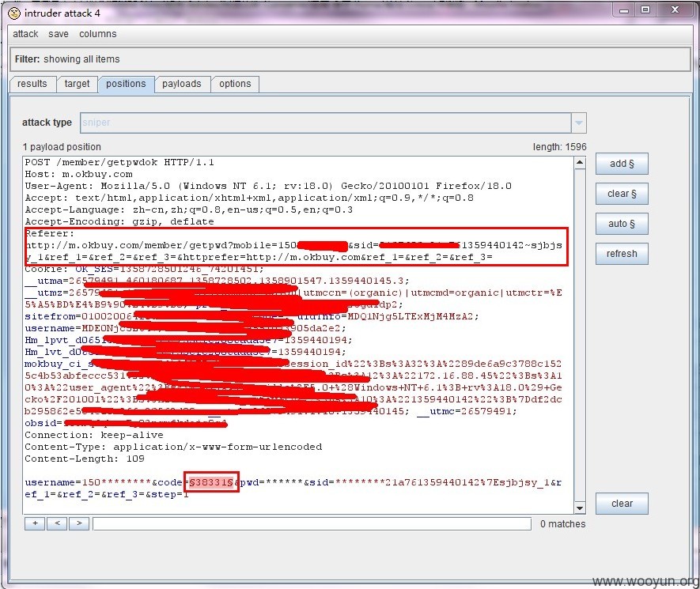The image size is (700, 589).
Task: Switch to the results tab
Action: click(x=32, y=84)
